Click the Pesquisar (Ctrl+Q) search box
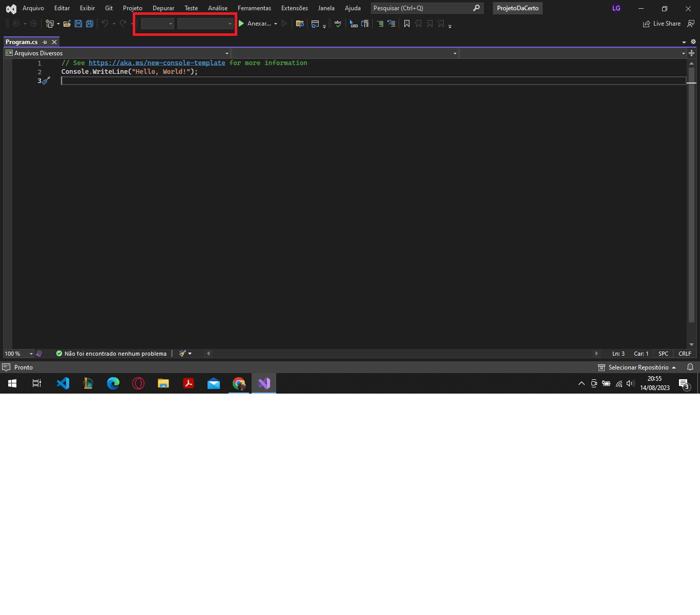This screenshot has width=700, height=615. tap(427, 8)
